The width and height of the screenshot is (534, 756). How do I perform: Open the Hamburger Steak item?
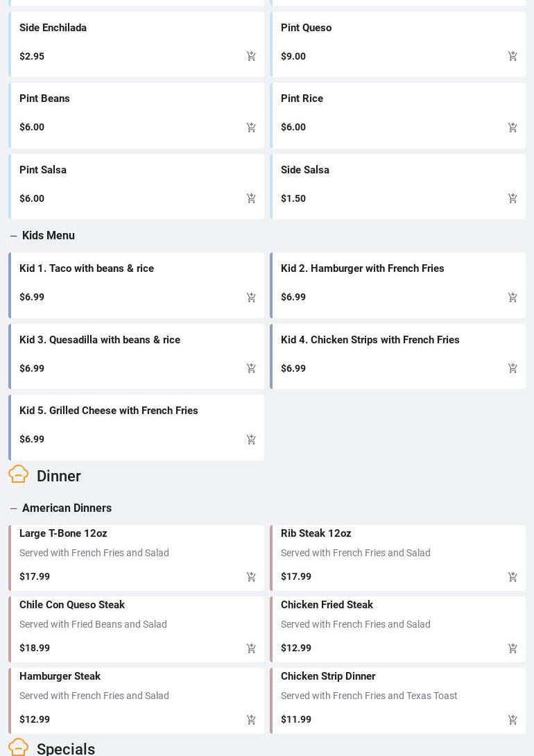pyautogui.click(x=60, y=676)
